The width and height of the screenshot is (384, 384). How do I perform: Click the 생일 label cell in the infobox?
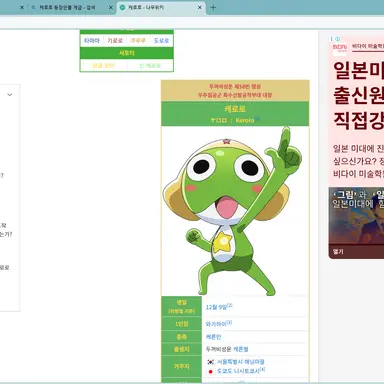click(x=181, y=306)
